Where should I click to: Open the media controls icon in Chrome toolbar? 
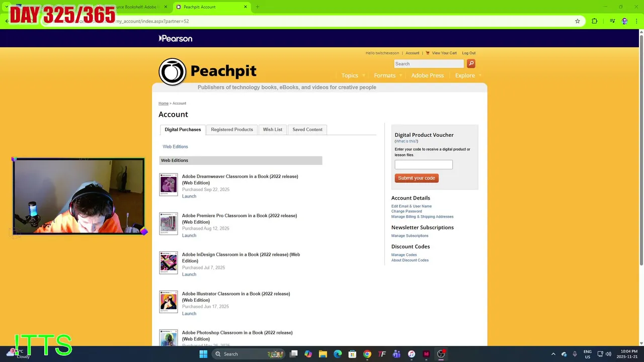tap(612, 21)
